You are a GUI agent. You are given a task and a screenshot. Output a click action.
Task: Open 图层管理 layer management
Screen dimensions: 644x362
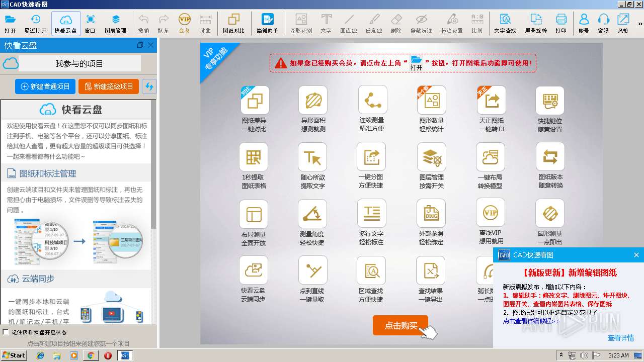point(116,23)
